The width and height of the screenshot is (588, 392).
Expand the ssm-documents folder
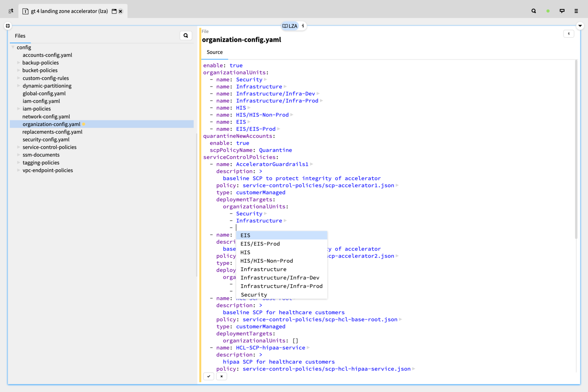(x=18, y=155)
